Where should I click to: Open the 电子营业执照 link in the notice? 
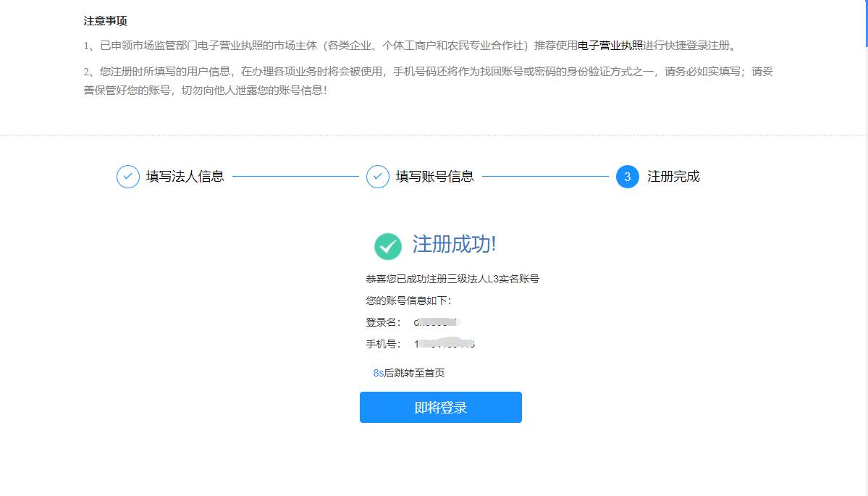point(610,46)
